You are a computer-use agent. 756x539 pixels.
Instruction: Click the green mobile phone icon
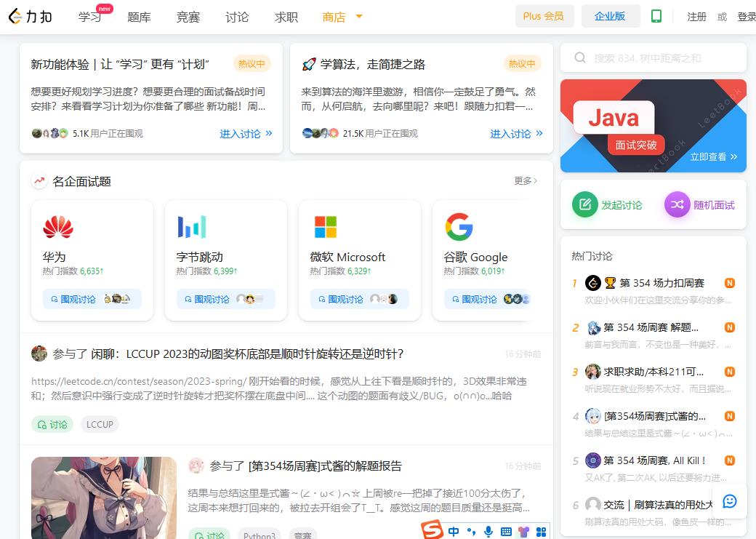[x=656, y=16]
